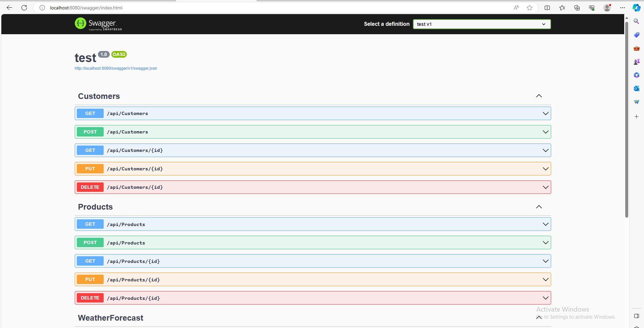Click the PUT /api/Products/{id} method button
Screen dimensions: 644x328
[90, 279]
